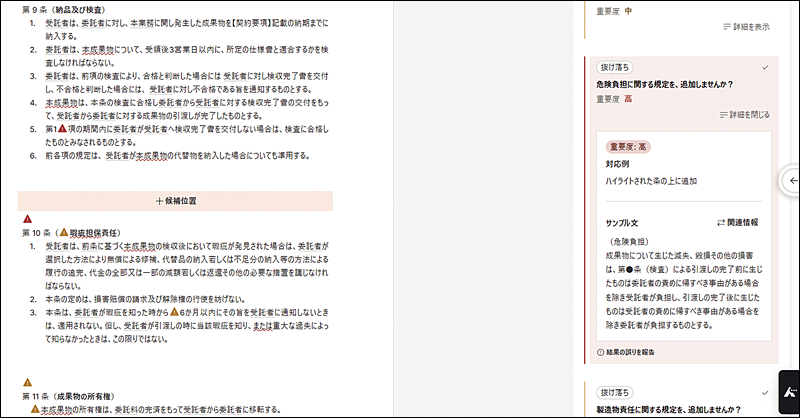Image resolution: width=800 pixels, height=418 pixels.
Task: Collapse details with 詳細を閉じる
Action: click(x=745, y=116)
